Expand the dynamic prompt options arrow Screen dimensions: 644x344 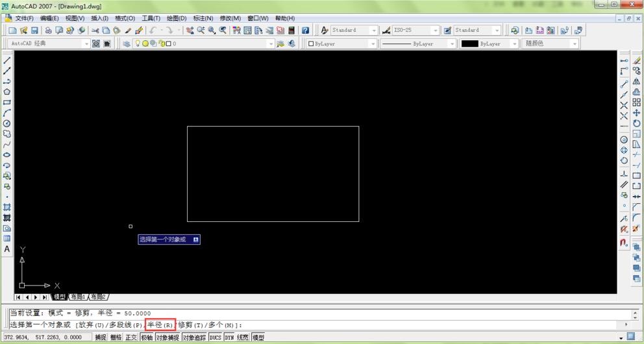tap(196, 240)
